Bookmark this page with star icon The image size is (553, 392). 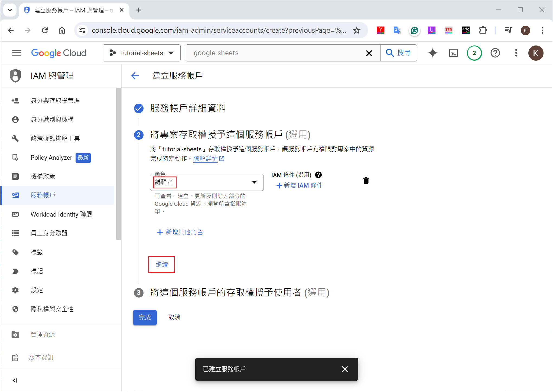[x=357, y=30]
